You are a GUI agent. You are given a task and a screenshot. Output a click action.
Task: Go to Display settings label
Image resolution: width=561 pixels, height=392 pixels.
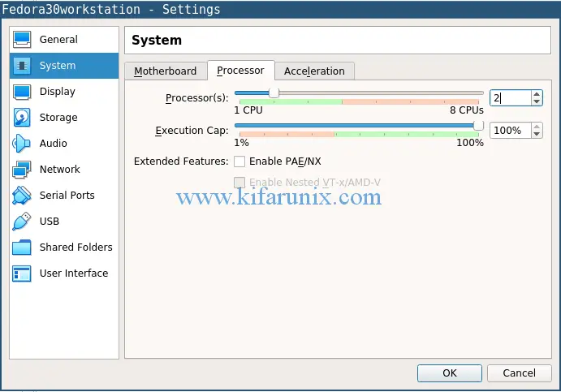tap(58, 92)
